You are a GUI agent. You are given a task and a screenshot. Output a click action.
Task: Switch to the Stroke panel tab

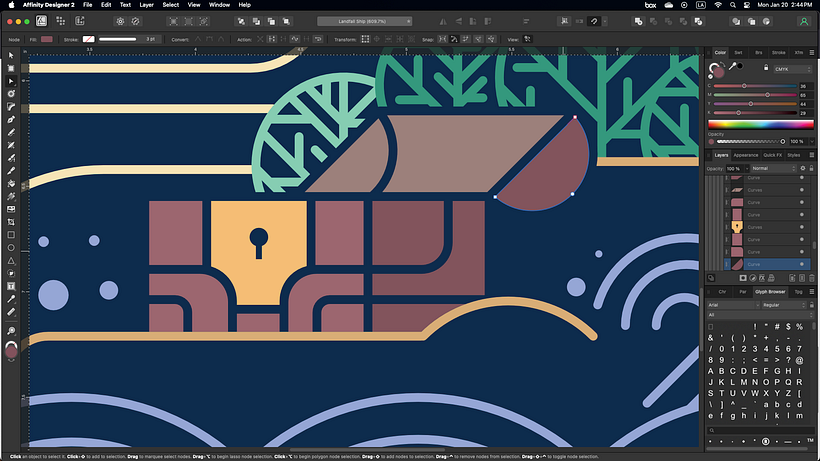pos(778,51)
